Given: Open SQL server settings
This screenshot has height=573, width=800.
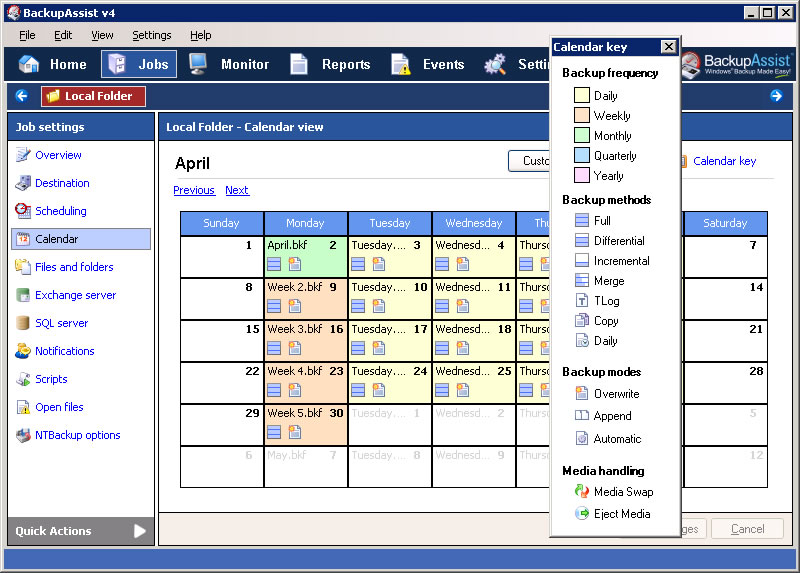Looking at the screenshot, I should click(62, 323).
